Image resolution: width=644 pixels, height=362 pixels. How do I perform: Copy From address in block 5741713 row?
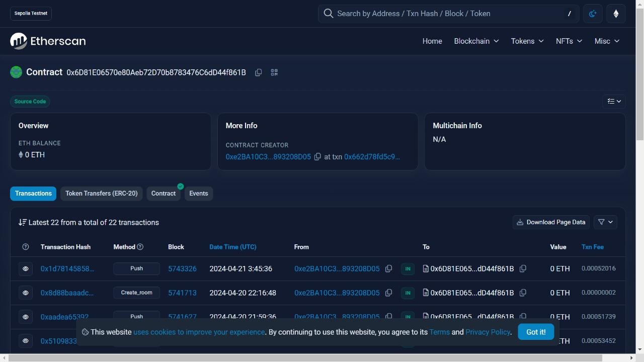click(388, 293)
